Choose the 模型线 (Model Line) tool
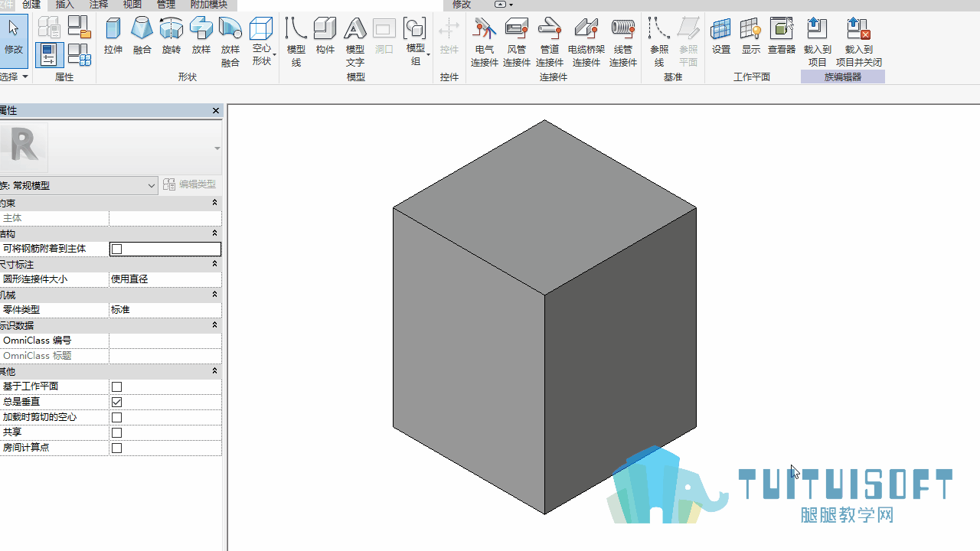Viewport: 980px width, 551px height. pyautogui.click(x=296, y=42)
